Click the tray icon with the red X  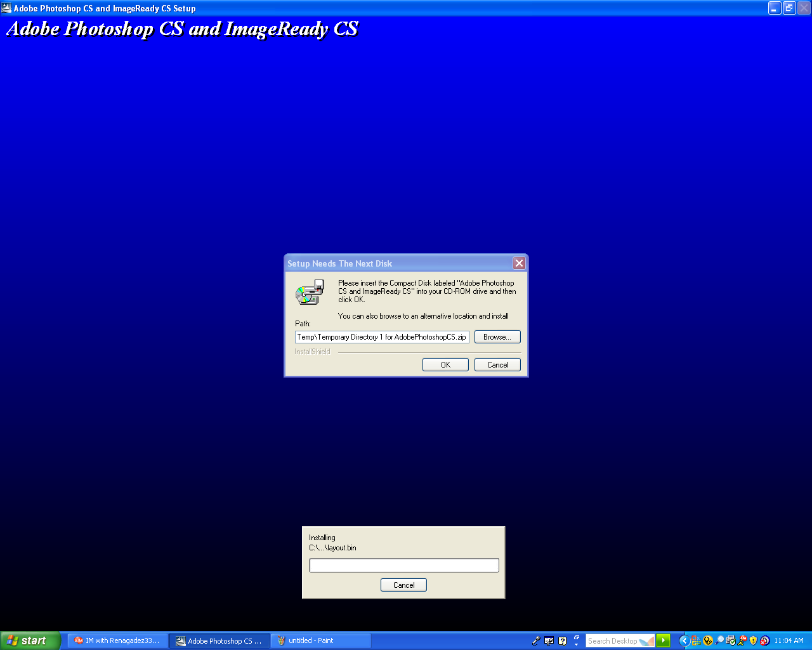click(764, 640)
